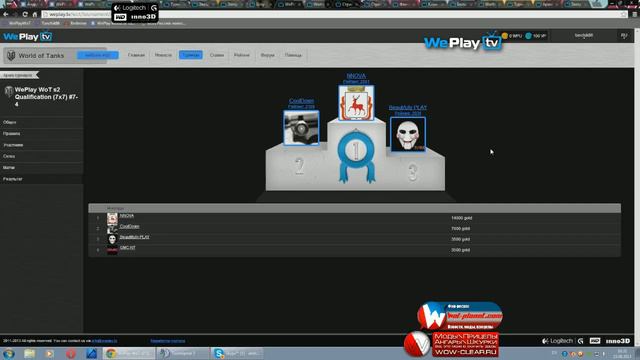Select Сетка in the tournament sidebar
This screenshot has width=640, height=360.
9,156
